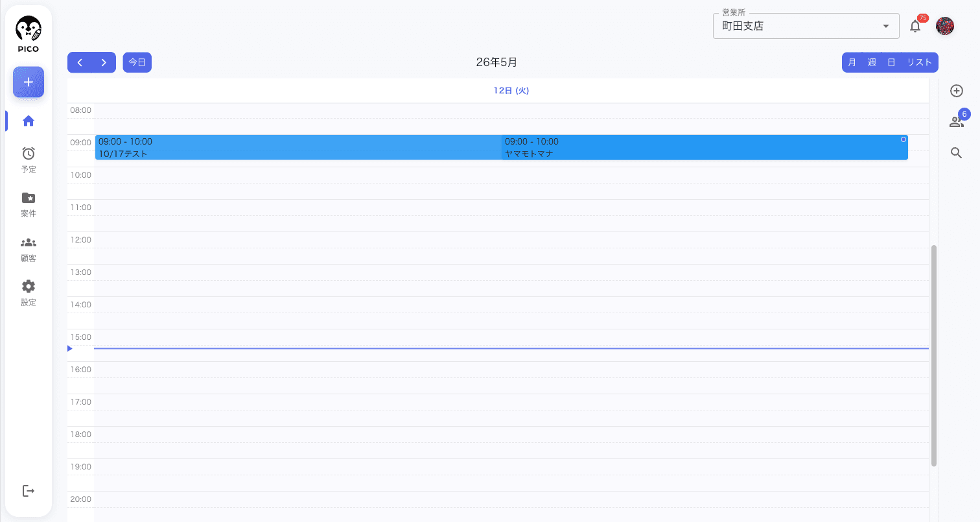Switch to 週 week view
The width and height of the screenshot is (980, 522).
coord(872,62)
